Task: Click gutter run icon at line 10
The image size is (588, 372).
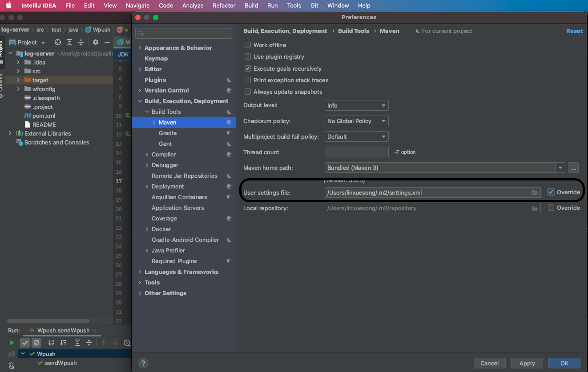Action: click(128, 116)
